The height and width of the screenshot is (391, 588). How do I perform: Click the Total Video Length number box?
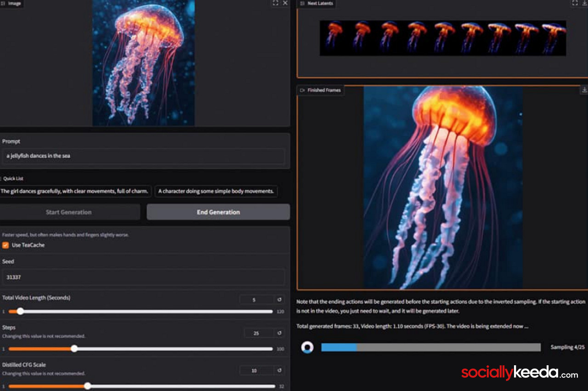257,300
